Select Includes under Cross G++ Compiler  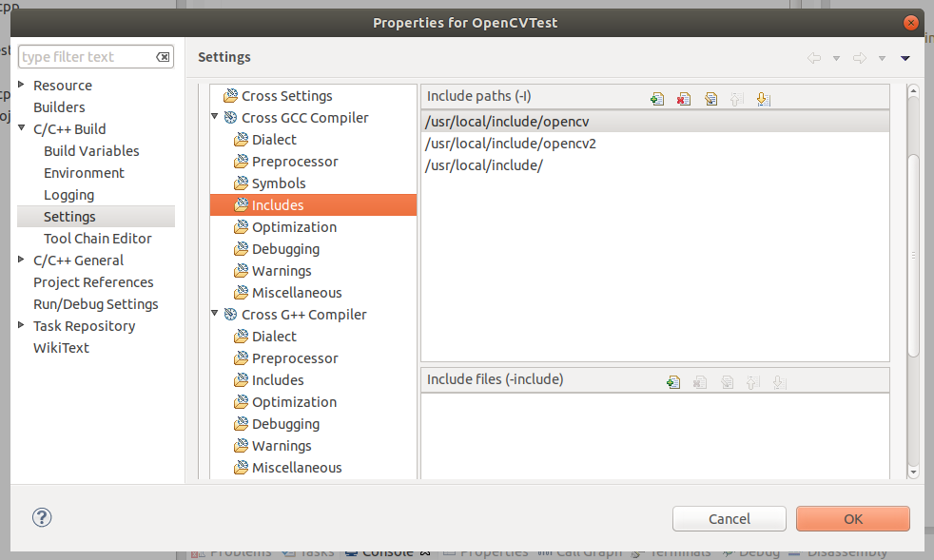278,380
